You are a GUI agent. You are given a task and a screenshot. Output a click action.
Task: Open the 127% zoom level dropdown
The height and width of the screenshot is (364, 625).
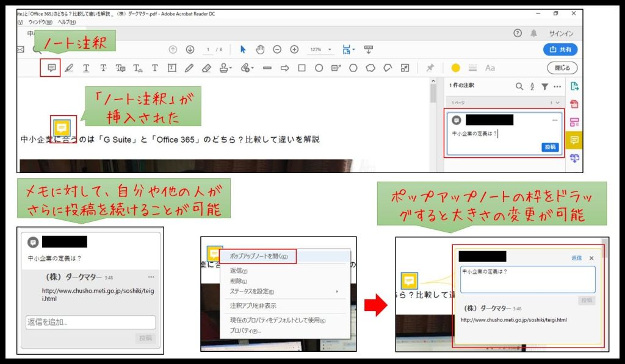pyautogui.click(x=322, y=49)
